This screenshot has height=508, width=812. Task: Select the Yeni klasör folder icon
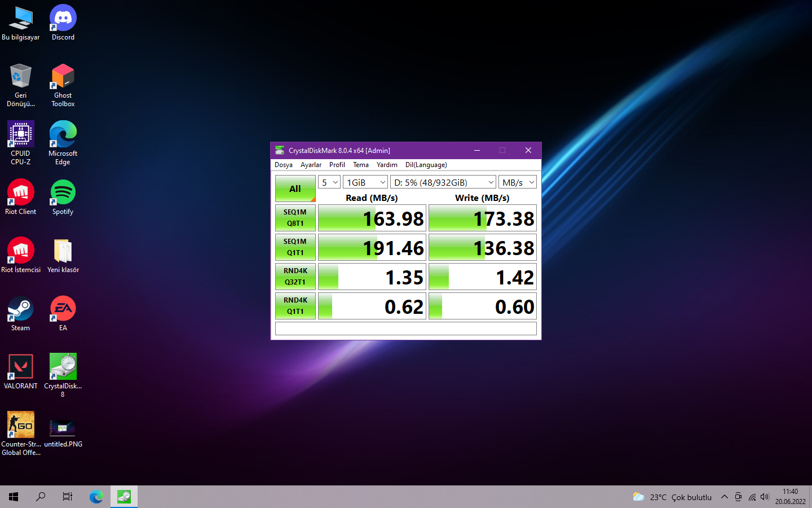tap(63, 255)
